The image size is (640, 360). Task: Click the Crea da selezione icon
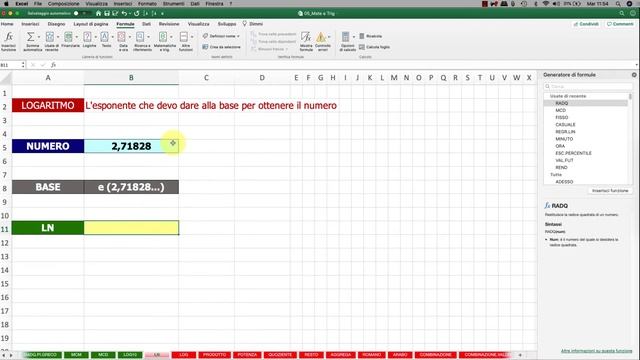click(x=205, y=47)
